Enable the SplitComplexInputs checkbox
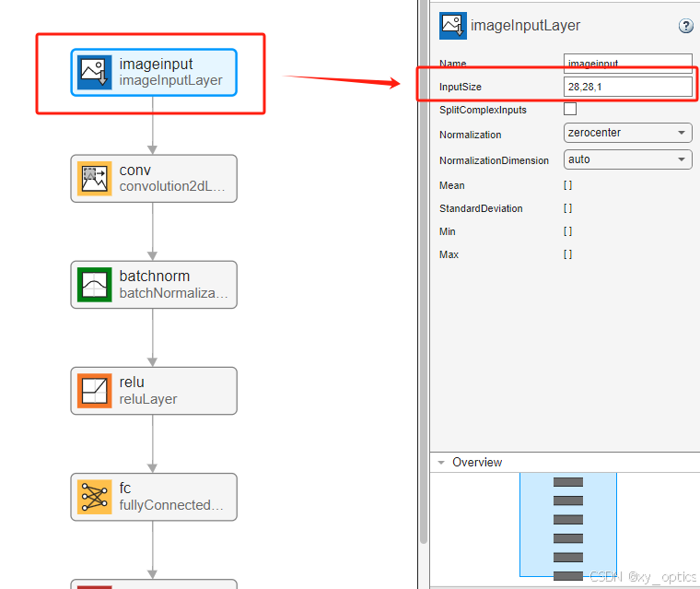The image size is (700, 589). [569, 109]
